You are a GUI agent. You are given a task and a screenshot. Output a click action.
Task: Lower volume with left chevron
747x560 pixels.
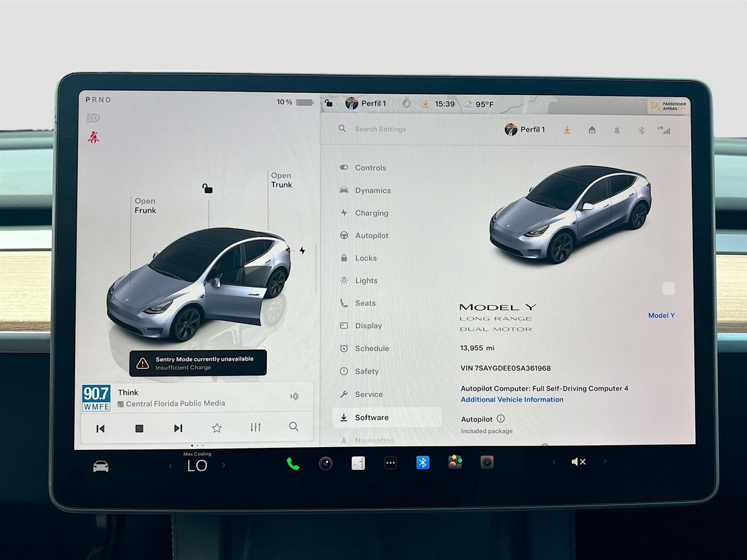[x=554, y=462]
